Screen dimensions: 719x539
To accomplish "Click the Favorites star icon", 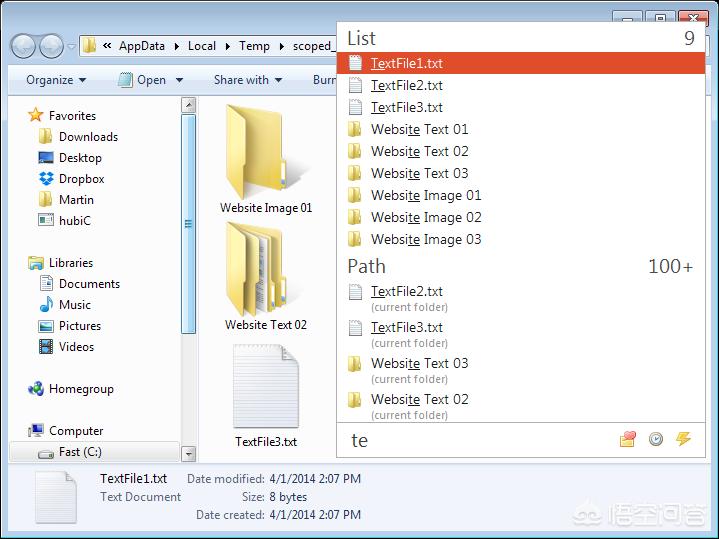I will click(x=35, y=115).
